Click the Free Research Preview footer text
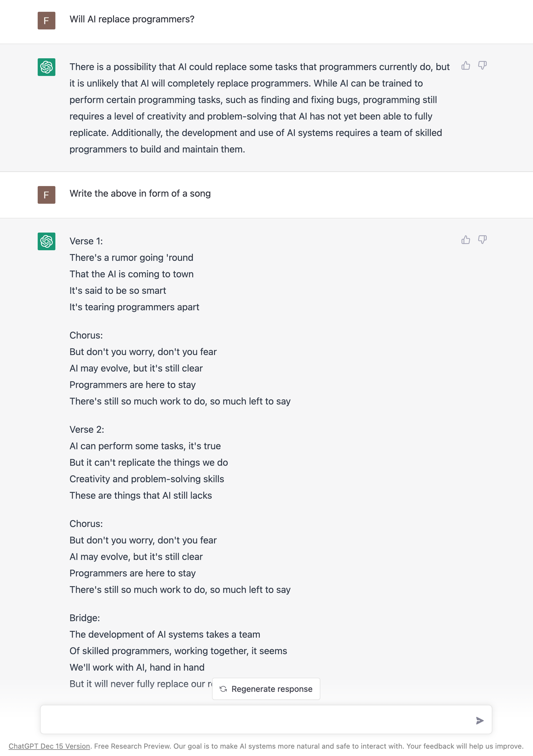Image resolution: width=533 pixels, height=756 pixels. tap(132, 746)
